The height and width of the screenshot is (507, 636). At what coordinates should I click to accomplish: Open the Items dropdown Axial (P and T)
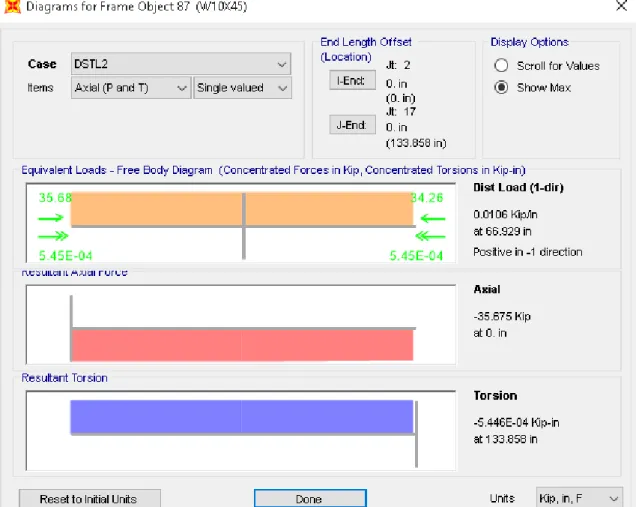click(x=131, y=88)
